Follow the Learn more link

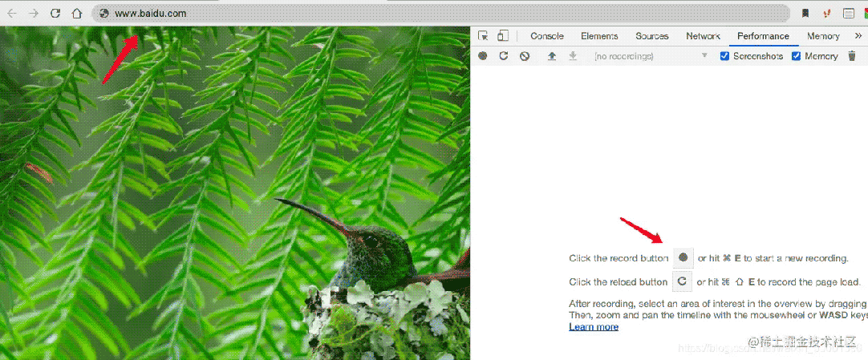click(x=594, y=327)
